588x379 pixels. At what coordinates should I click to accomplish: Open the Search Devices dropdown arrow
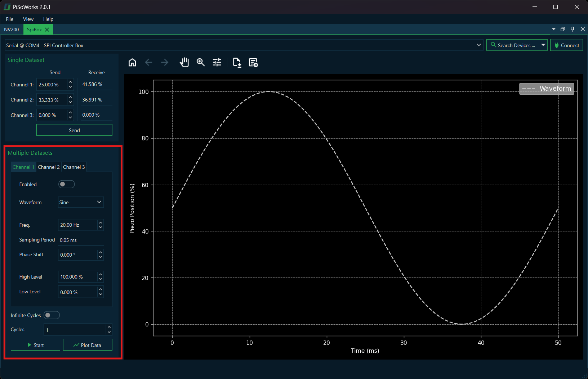(543, 45)
